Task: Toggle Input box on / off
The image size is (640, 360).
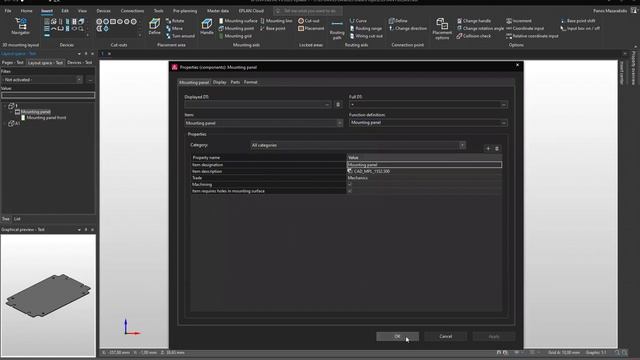Action: pyautogui.click(x=580, y=28)
